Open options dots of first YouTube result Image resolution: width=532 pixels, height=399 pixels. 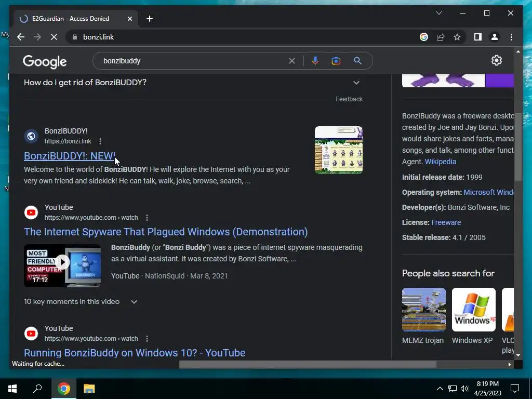147,218
